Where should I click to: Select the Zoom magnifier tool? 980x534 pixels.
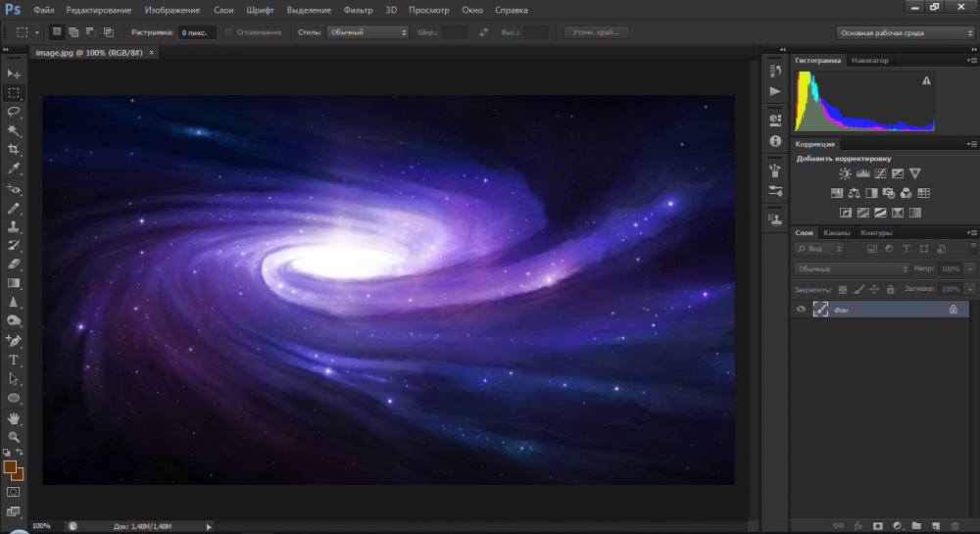tap(14, 437)
